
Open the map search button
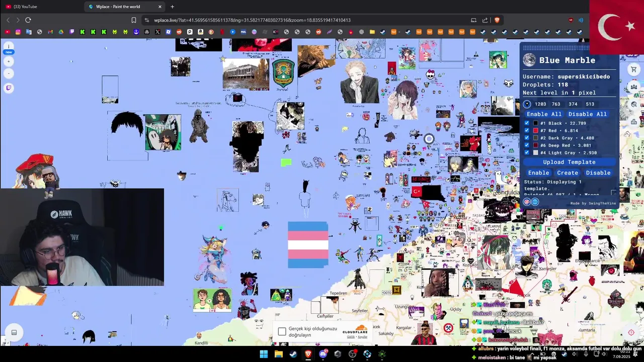click(634, 104)
